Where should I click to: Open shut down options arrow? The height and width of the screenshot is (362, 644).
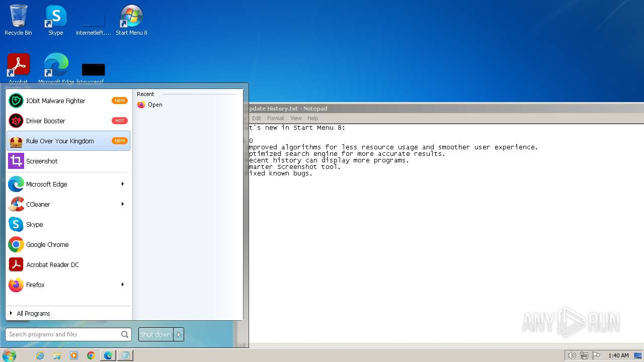179,334
